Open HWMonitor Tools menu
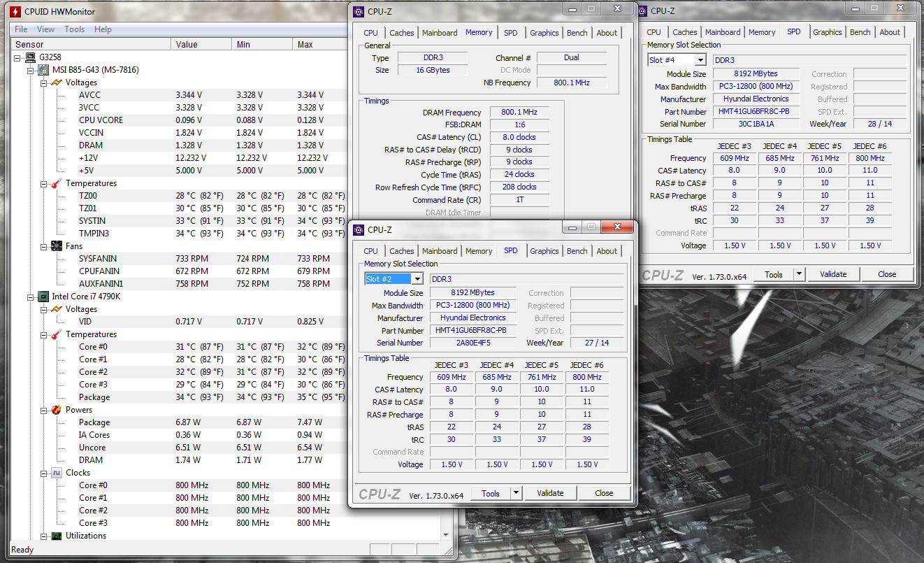The image size is (924, 563). 75,29
